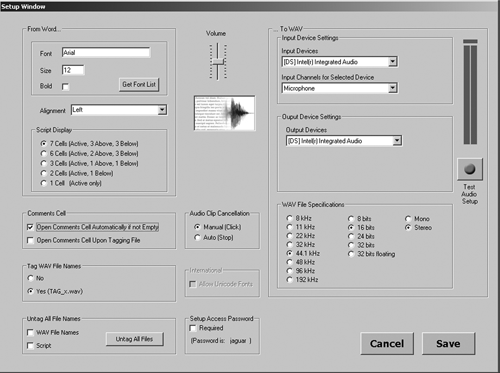
Task: Enable Open Comments Cell Upon Tagging File
Action: 30,240
